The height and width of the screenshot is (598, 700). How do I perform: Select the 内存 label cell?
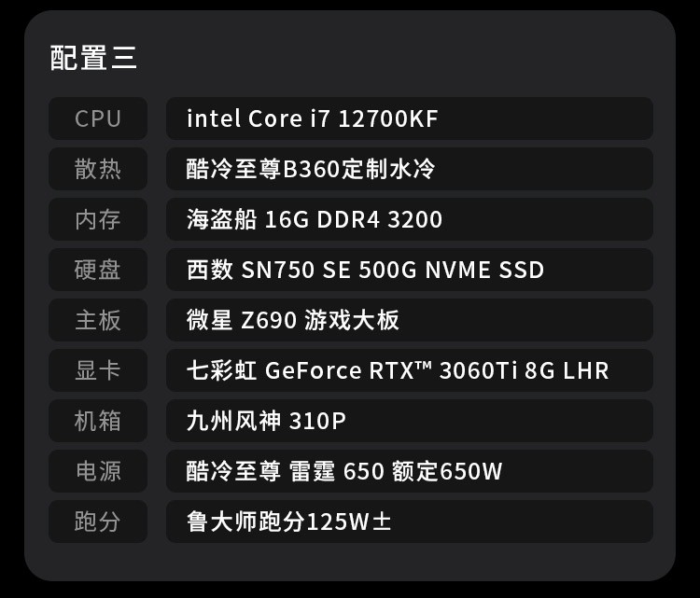pyautogui.click(x=98, y=220)
